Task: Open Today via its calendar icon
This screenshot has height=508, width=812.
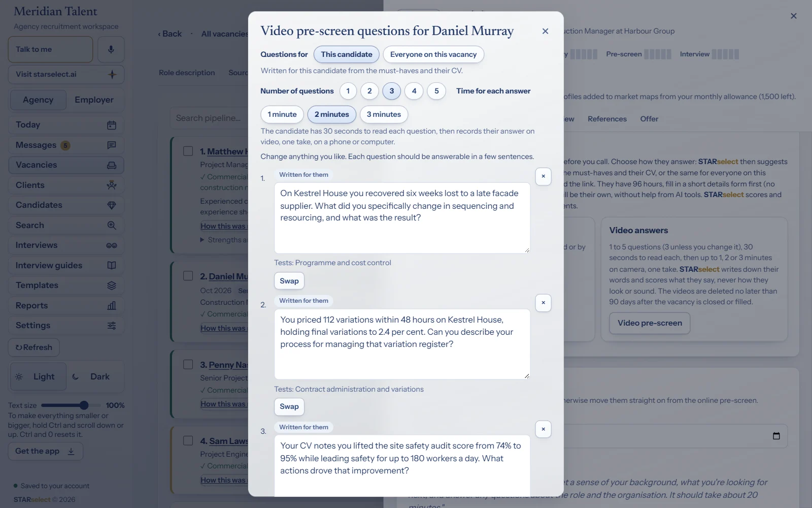Action: (x=112, y=125)
